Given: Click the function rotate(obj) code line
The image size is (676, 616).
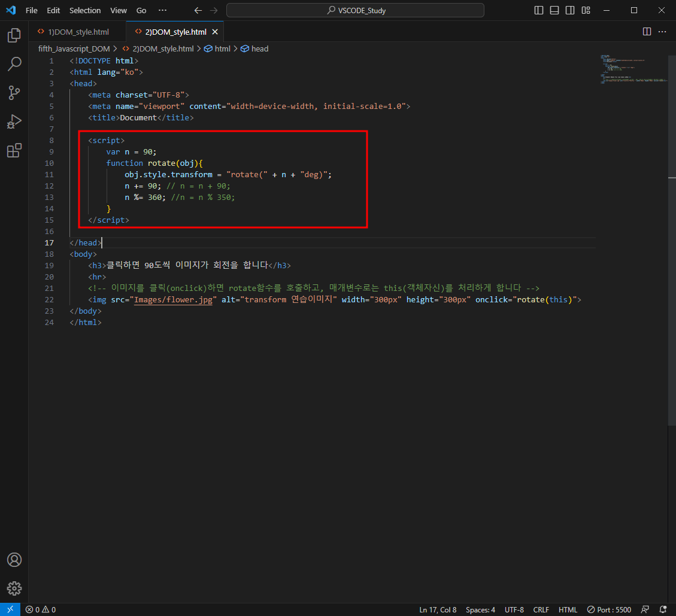Looking at the screenshot, I should coord(154,163).
